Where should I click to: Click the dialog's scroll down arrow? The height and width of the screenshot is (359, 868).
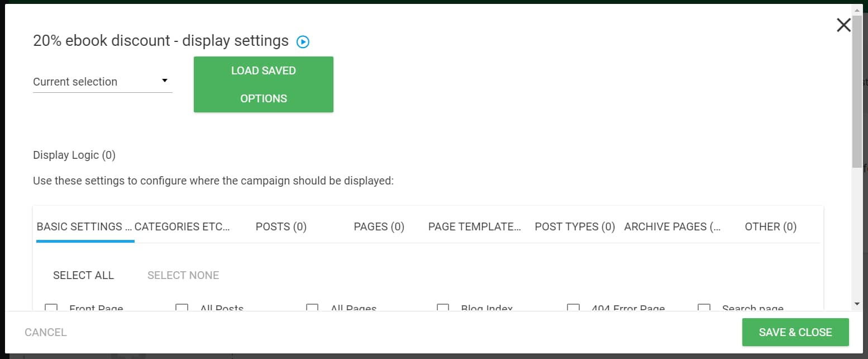point(857,304)
